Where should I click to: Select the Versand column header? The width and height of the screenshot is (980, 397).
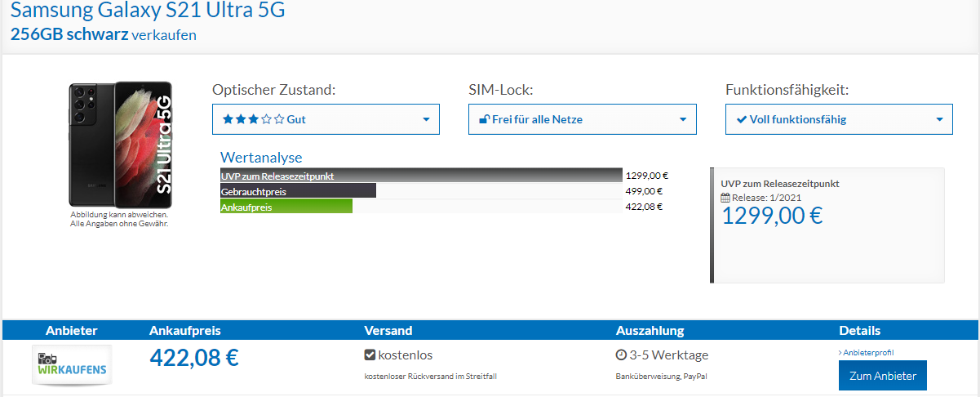pos(388,331)
